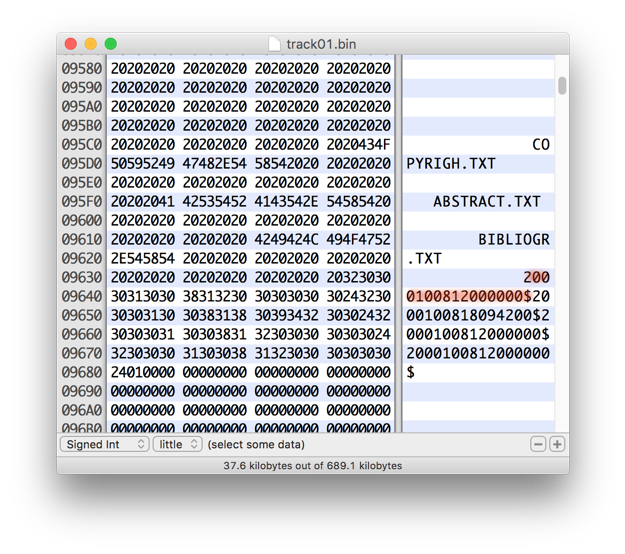
Task: Click hex group 30303130 in row 09650
Action: point(143,315)
